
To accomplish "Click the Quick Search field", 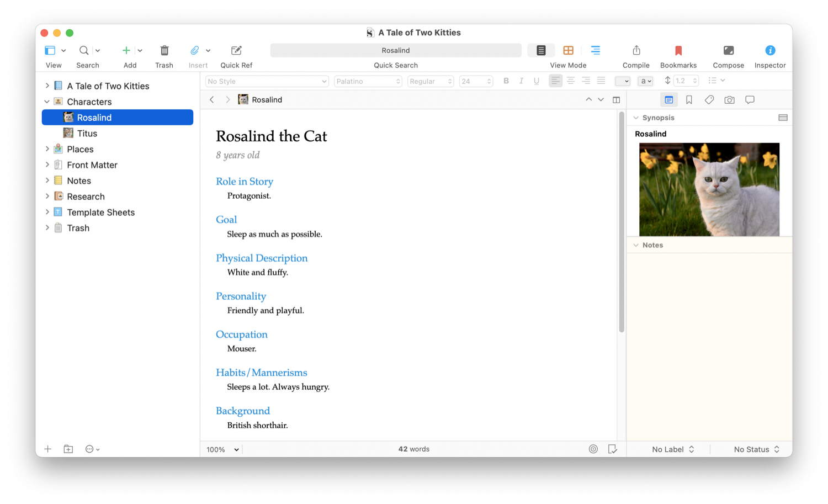I will tap(395, 50).
